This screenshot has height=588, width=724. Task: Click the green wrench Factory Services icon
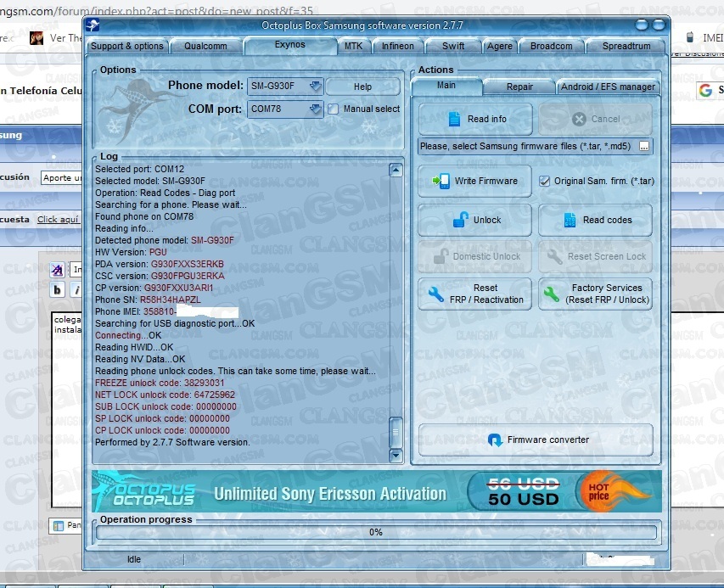(552, 294)
